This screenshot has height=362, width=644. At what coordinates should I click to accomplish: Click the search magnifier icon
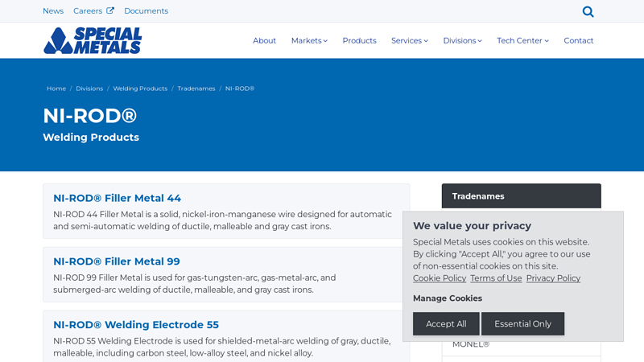point(588,11)
